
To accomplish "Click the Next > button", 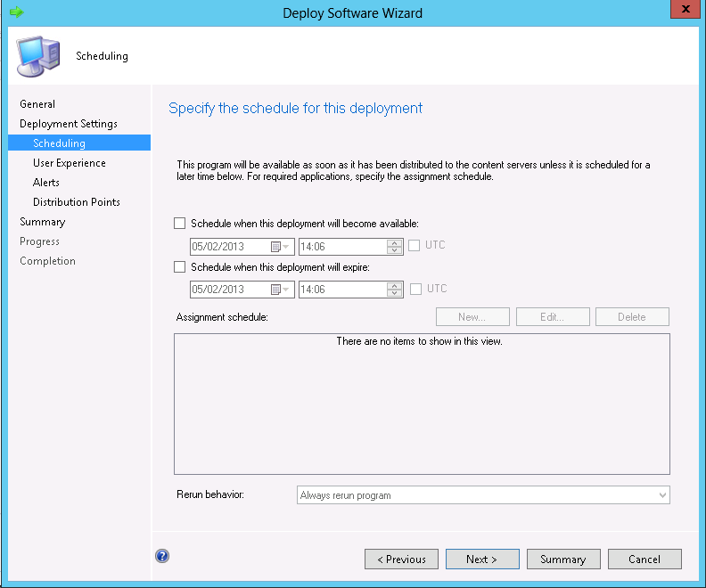I will [x=482, y=559].
